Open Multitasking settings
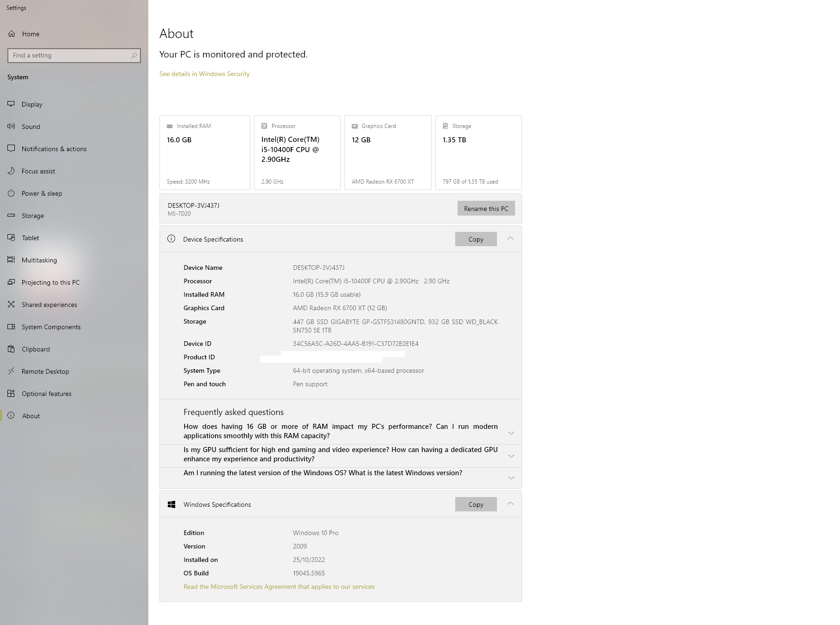 coord(74,260)
